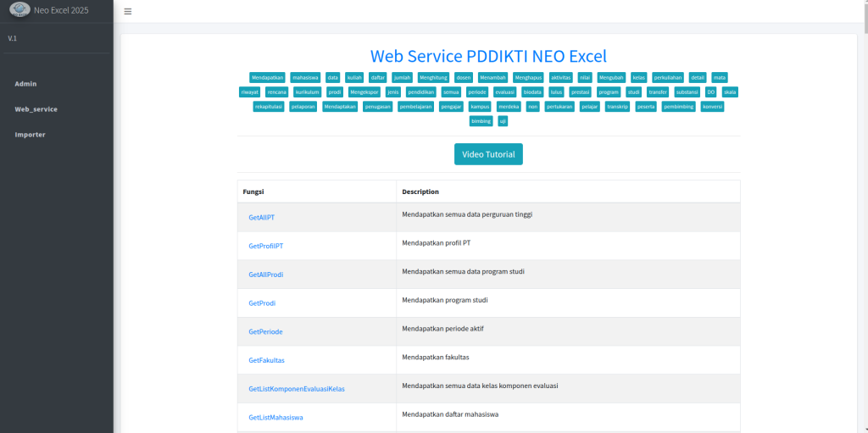Filter by the Menambah tag
The height and width of the screenshot is (433, 868).
coord(492,77)
